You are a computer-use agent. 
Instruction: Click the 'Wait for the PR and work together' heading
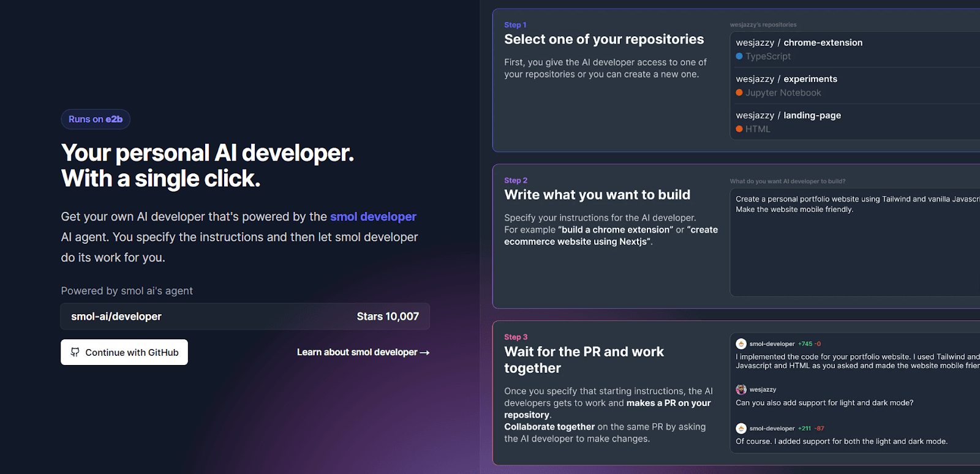(x=584, y=360)
